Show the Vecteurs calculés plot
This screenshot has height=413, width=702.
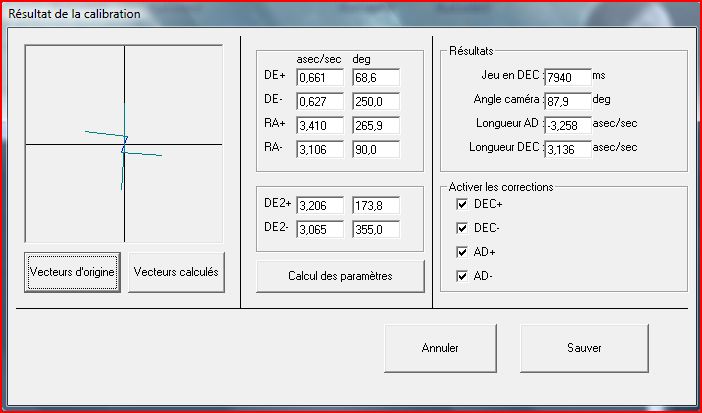[x=176, y=272]
